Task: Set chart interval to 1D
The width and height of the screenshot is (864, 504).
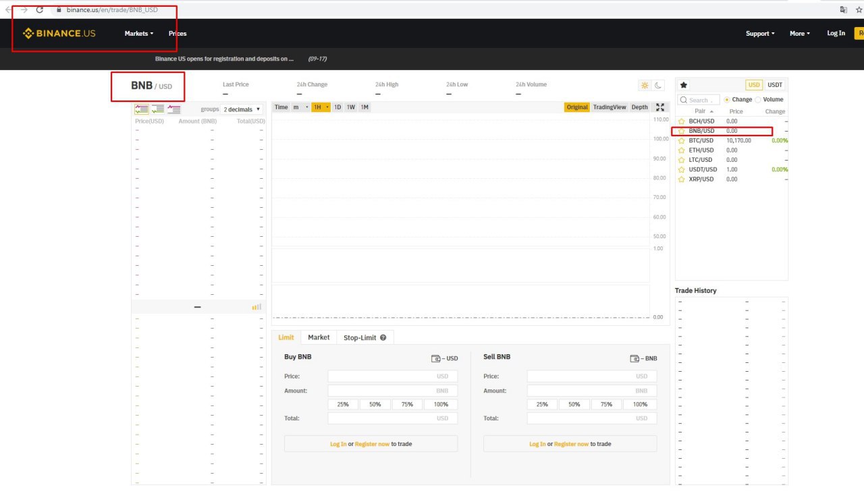Action: point(337,107)
